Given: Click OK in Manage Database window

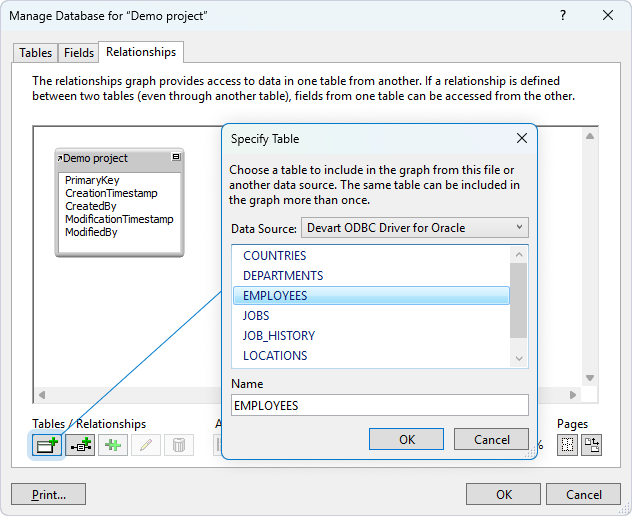Looking at the screenshot, I should [503, 494].
